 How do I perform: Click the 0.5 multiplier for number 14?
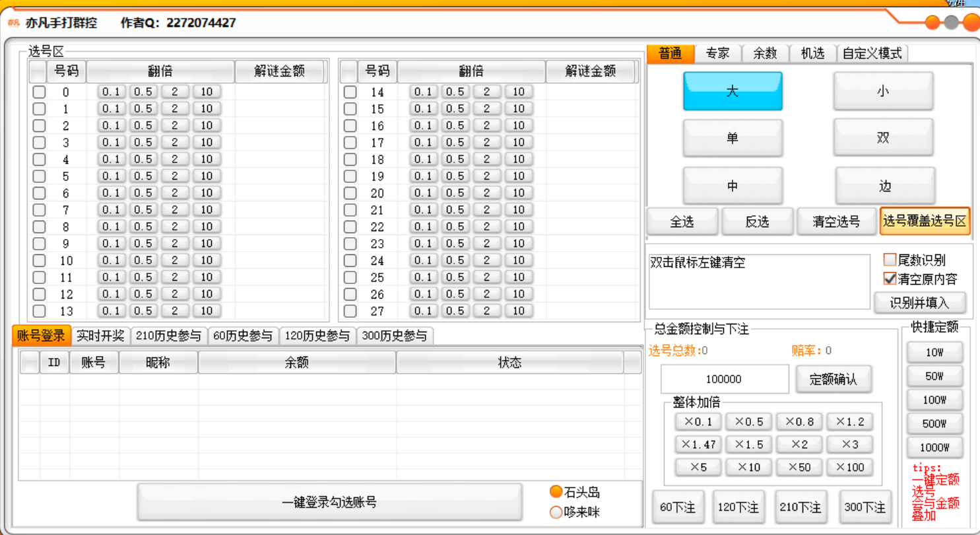pyautogui.click(x=455, y=92)
